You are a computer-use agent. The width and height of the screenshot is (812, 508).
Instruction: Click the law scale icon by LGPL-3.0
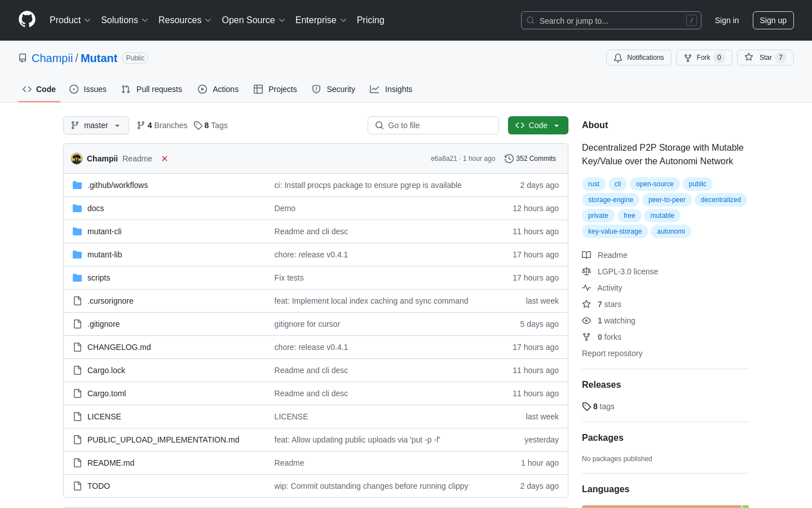pyautogui.click(x=586, y=271)
